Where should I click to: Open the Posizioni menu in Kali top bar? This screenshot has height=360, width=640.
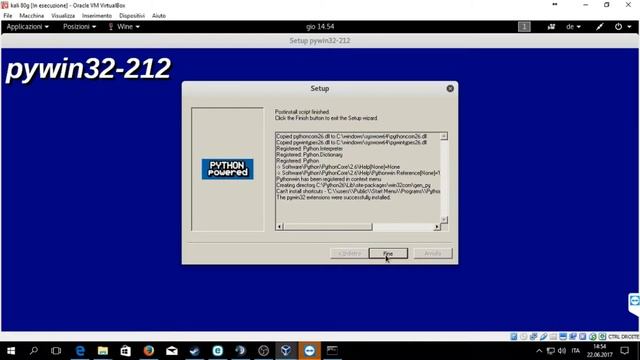click(x=79, y=27)
